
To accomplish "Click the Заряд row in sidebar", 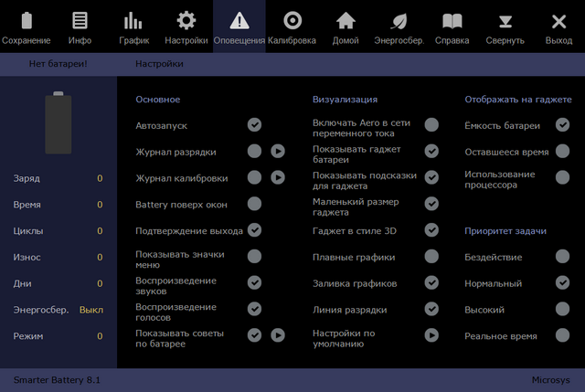I will [x=58, y=178].
